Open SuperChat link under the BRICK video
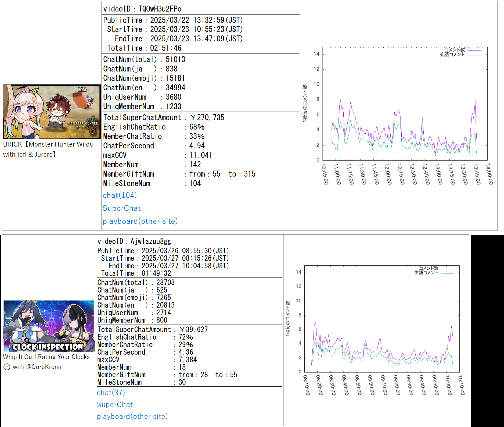This screenshot has width=504, height=427. (x=122, y=208)
